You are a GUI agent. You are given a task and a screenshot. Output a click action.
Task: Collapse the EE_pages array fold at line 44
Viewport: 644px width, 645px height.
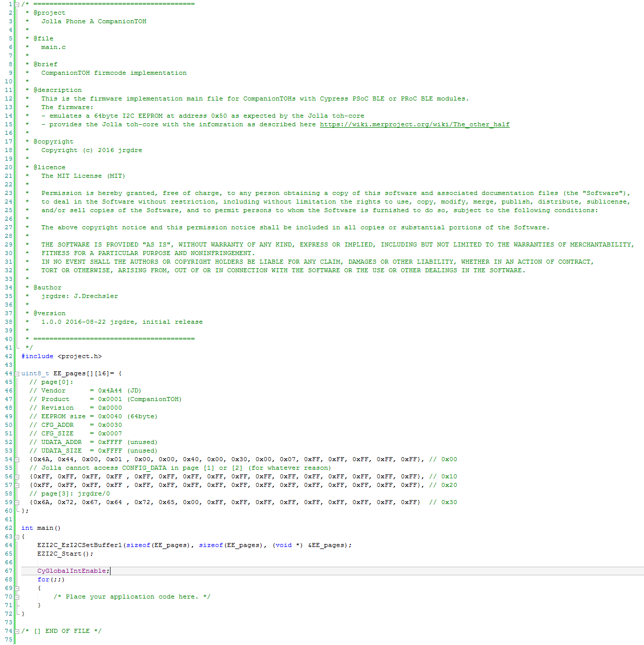pos(17,374)
